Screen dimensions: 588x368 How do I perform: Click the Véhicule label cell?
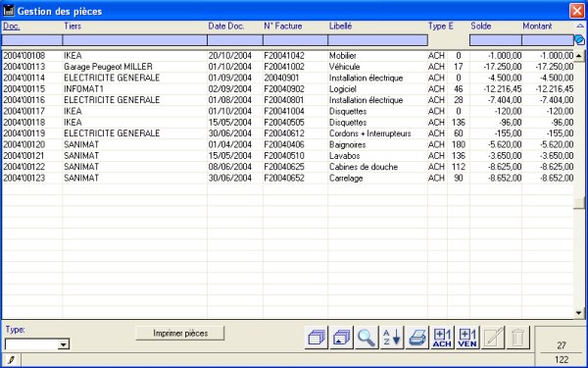(x=344, y=67)
